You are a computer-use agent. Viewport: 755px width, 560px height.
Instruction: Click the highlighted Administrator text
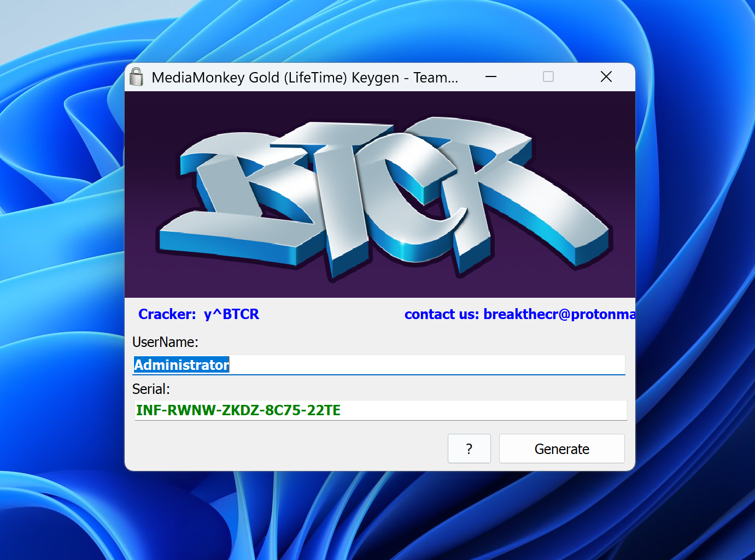(182, 365)
